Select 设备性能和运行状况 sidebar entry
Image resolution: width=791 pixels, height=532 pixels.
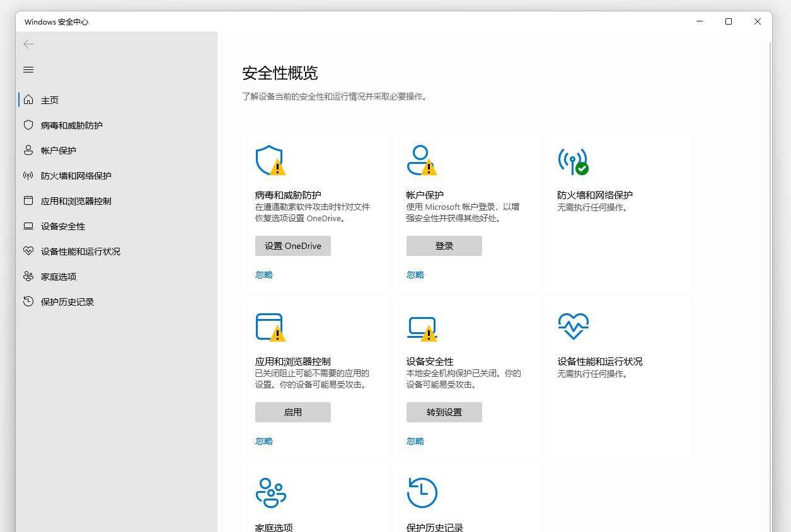click(x=80, y=251)
